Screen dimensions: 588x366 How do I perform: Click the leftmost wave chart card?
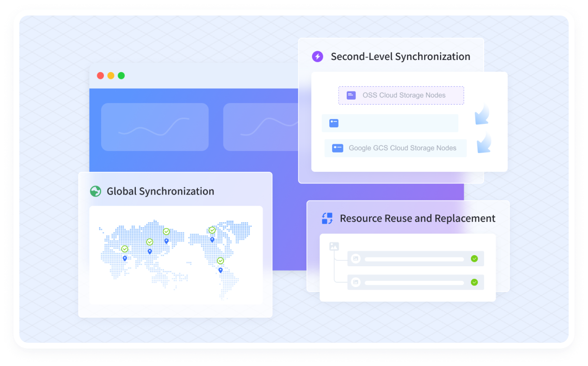155,127
